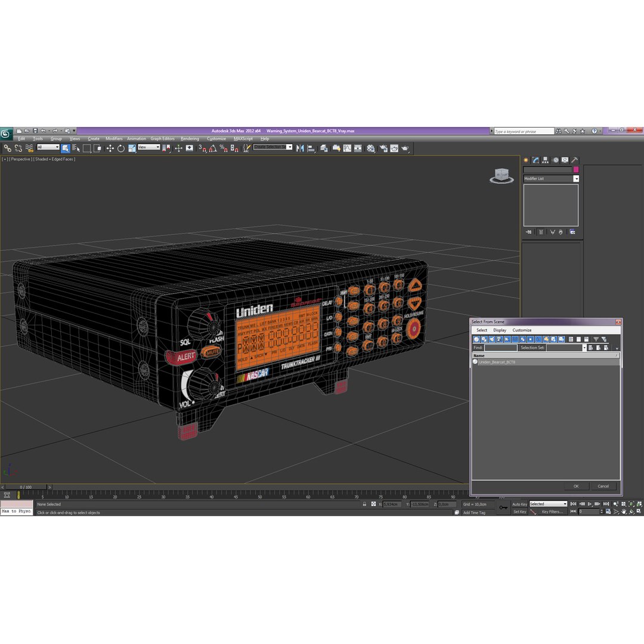Activate Select and Rotate tool
This screenshot has height=644, width=644.
click(120, 148)
